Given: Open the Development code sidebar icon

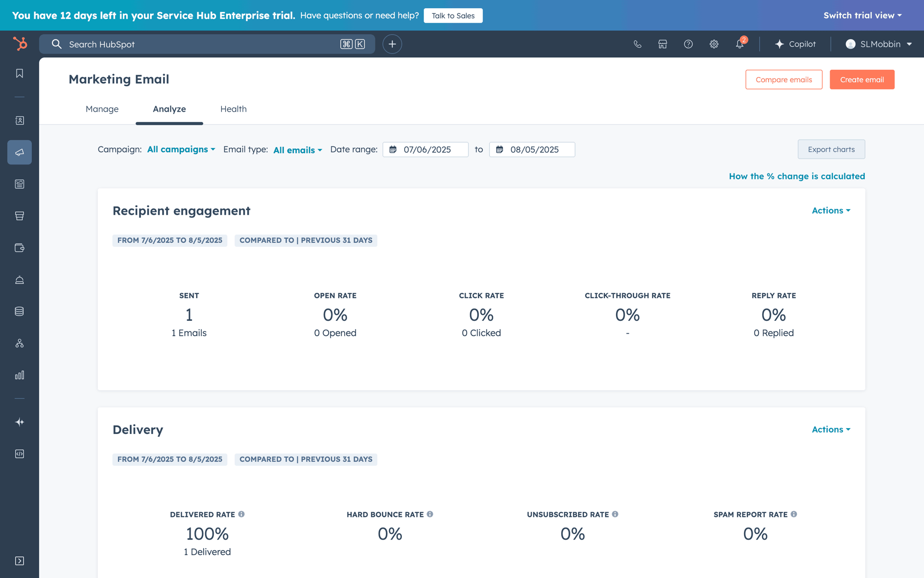Looking at the screenshot, I should (19, 454).
